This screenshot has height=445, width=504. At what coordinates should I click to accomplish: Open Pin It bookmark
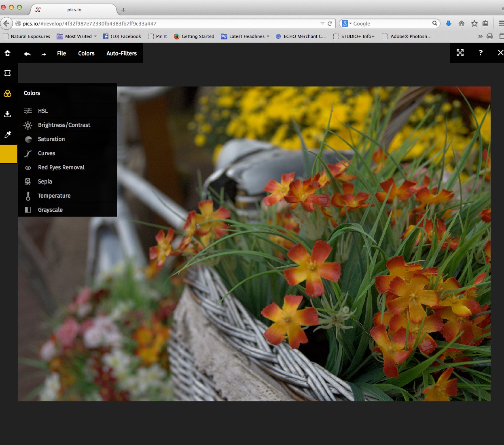click(157, 36)
